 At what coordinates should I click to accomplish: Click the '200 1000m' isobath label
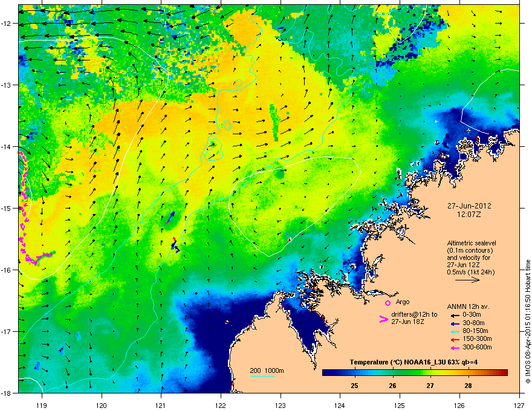point(267,371)
